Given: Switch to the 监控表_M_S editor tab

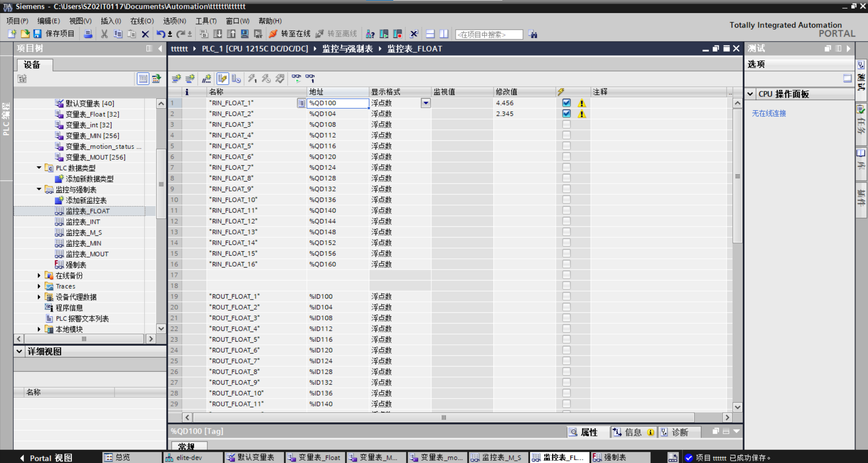Looking at the screenshot, I should click(x=497, y=458).
